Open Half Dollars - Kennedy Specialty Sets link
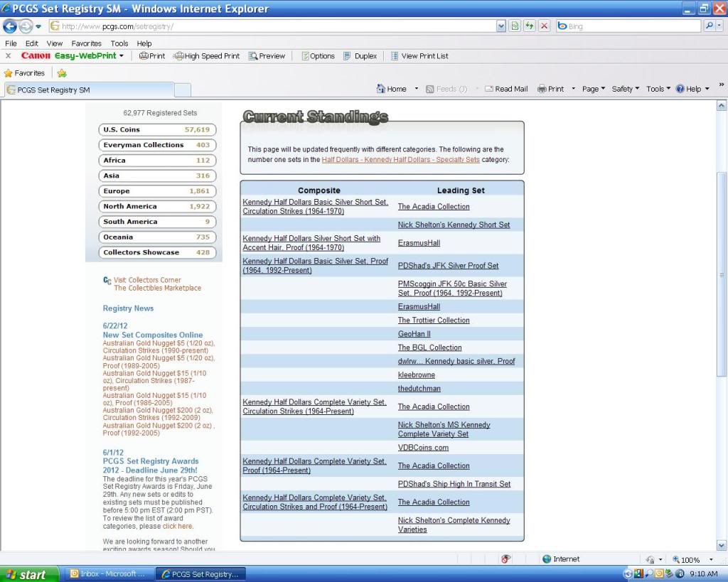Image resolution: width=728 pixels, height=582 pixels. point(401,160)
